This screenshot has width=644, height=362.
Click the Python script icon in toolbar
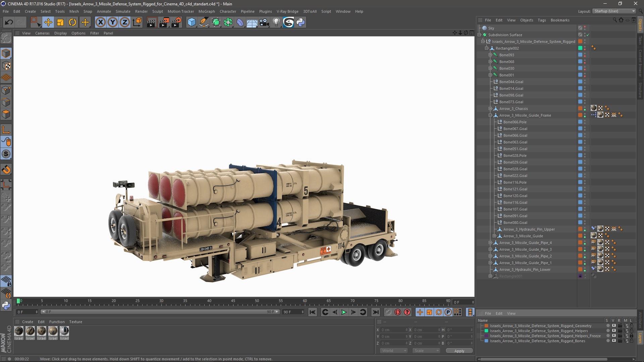301,22
